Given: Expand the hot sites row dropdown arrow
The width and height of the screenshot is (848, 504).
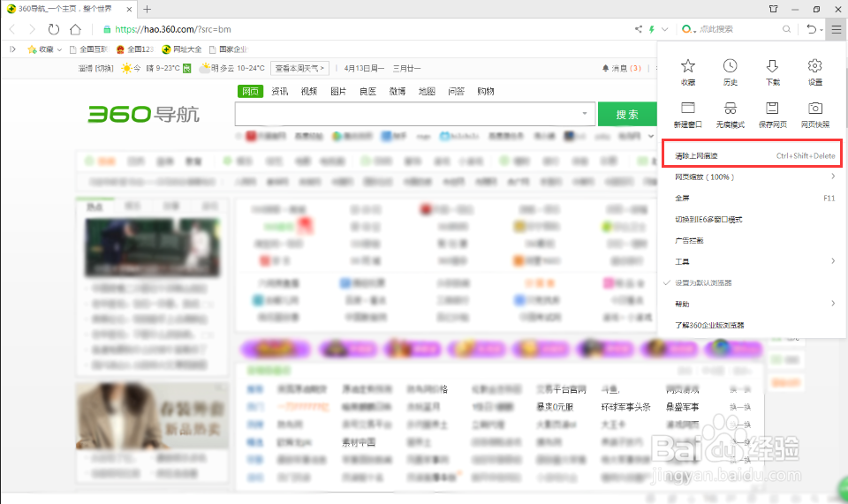Looking at the screenshot, I should [x=651, y=136].
